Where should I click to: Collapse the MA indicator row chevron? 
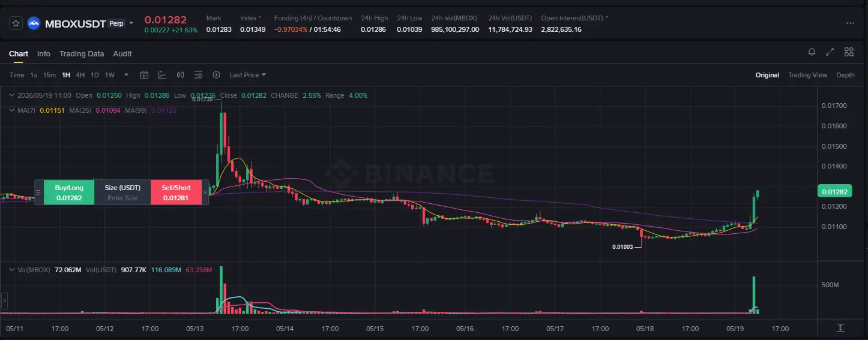tap(11, 110)
